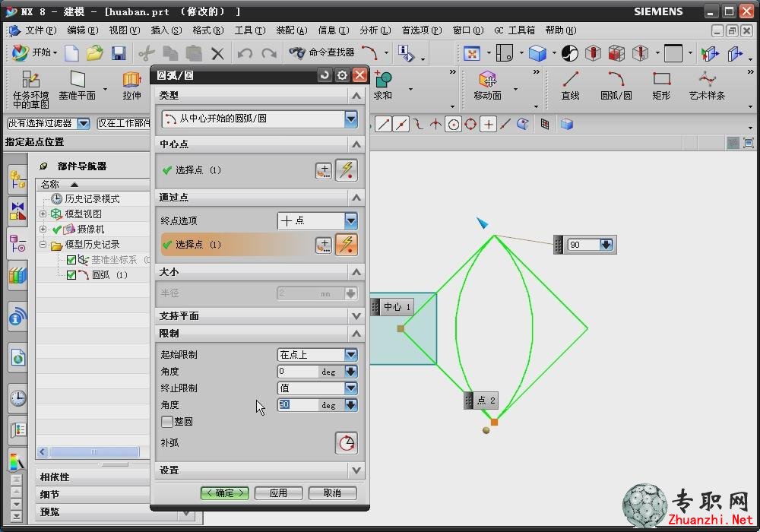Open the Edit (编辑) menu
Viewport: 760px width, 532px height.
tap(82, 30)
